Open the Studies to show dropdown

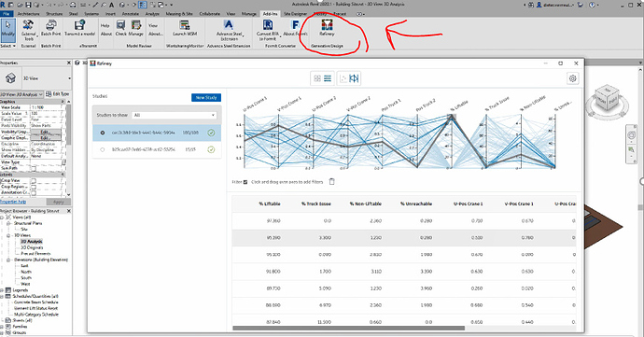point(175,115)
